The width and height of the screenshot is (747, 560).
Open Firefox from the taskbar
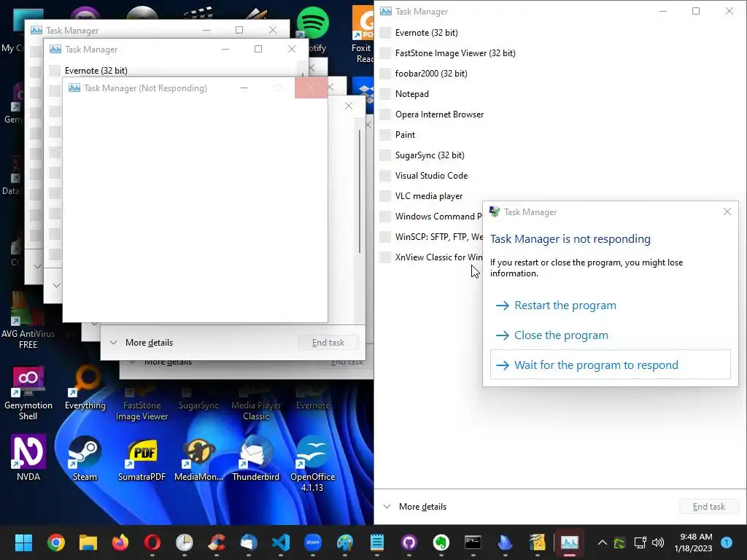pos(120,542)
